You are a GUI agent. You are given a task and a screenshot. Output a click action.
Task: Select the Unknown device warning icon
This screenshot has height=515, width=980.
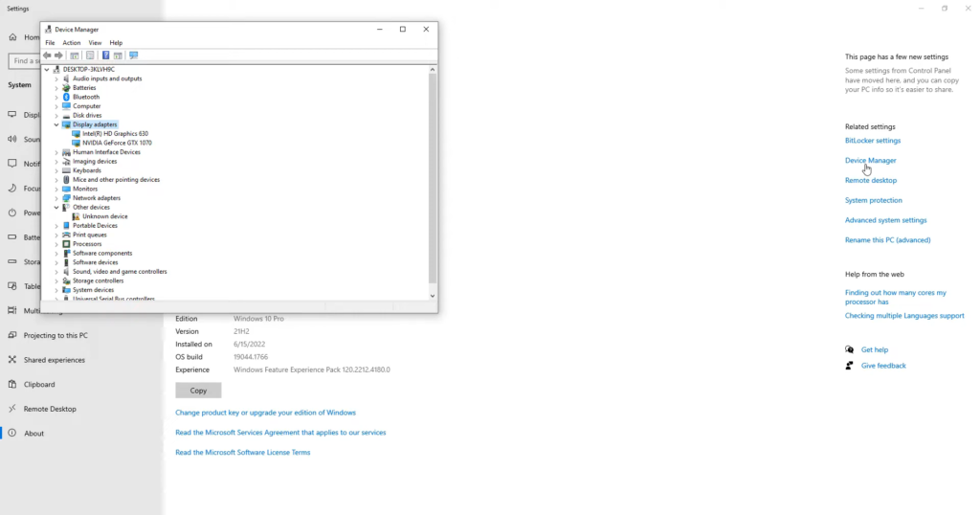[77, 216]
